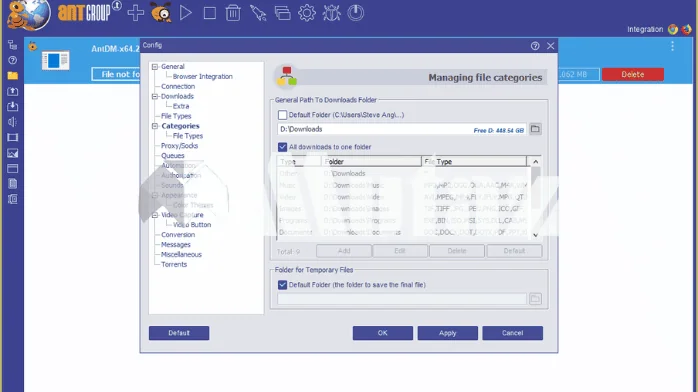This screenshot has width=698, height=392.
Task: Open Browser Integration settings
Action: click(203, 77)
